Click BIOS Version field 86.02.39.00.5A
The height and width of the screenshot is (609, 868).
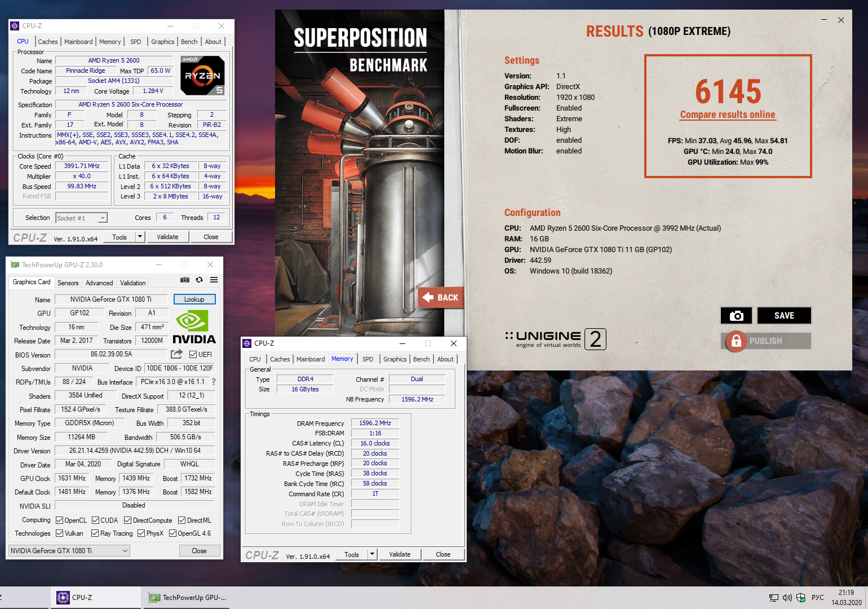[x=112, y=355]
